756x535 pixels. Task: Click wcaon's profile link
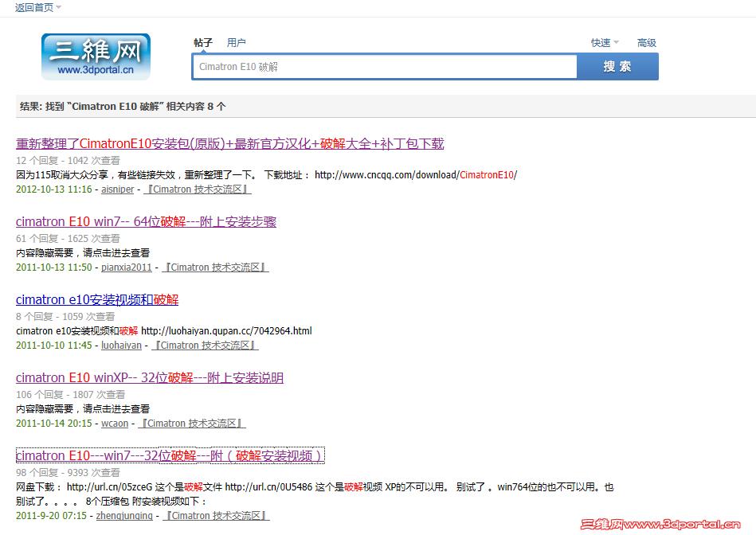pos(115,423)
